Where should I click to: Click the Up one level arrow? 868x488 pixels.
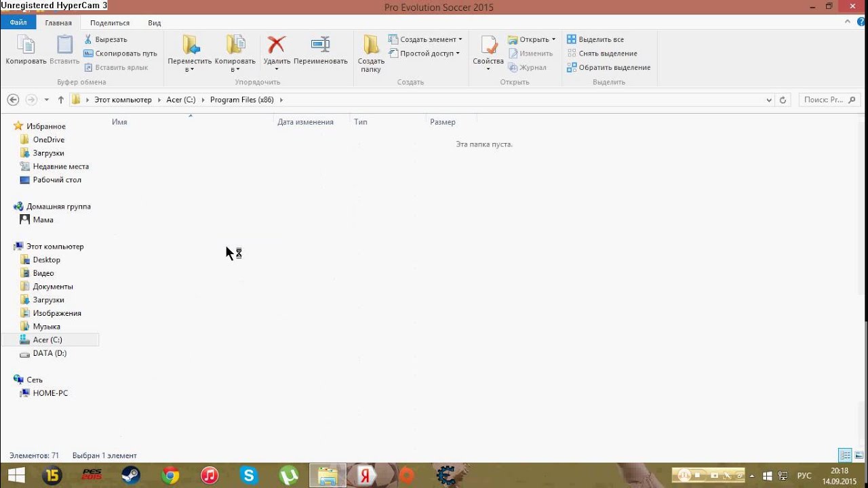60,100
